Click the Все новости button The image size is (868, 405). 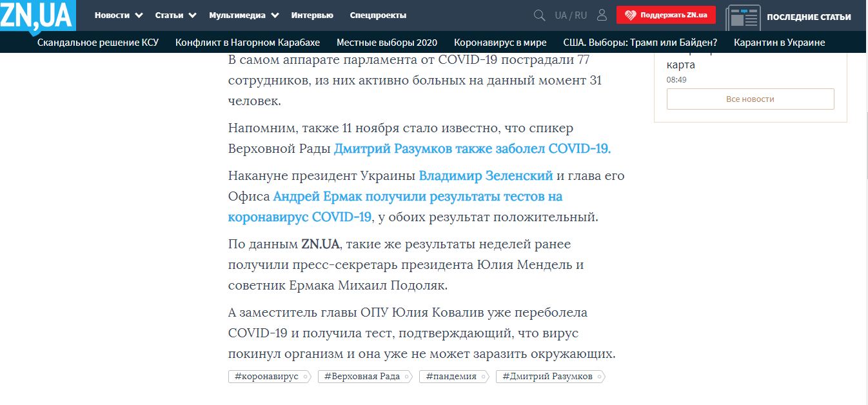coord(750,99)
